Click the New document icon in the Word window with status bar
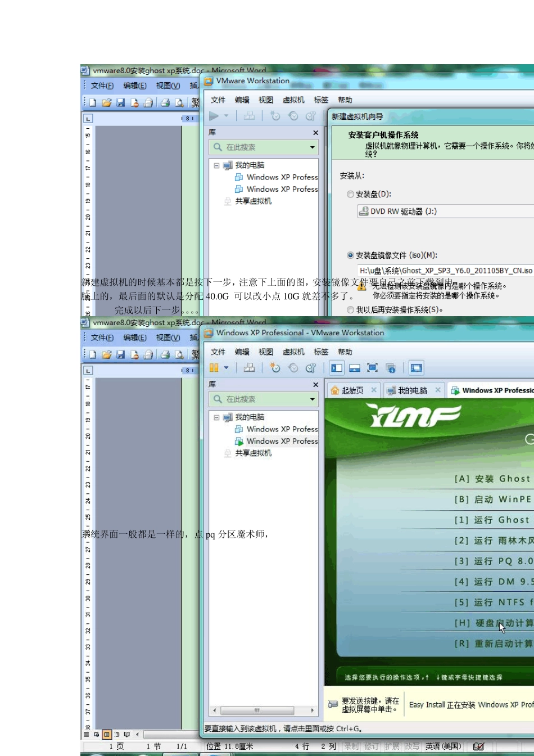The height and width of the screenshot is (756, 534). (93, 354)
